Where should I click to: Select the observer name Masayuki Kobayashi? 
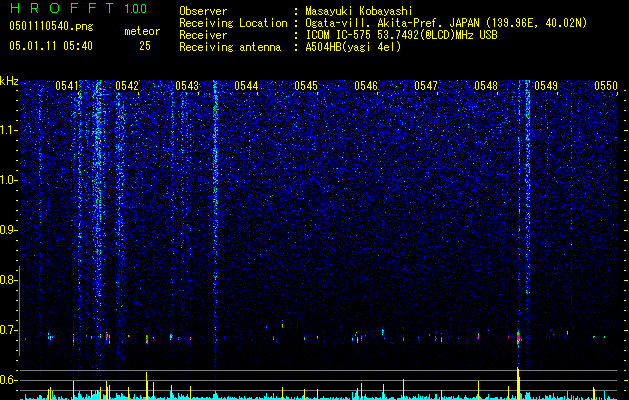(359, 11)
